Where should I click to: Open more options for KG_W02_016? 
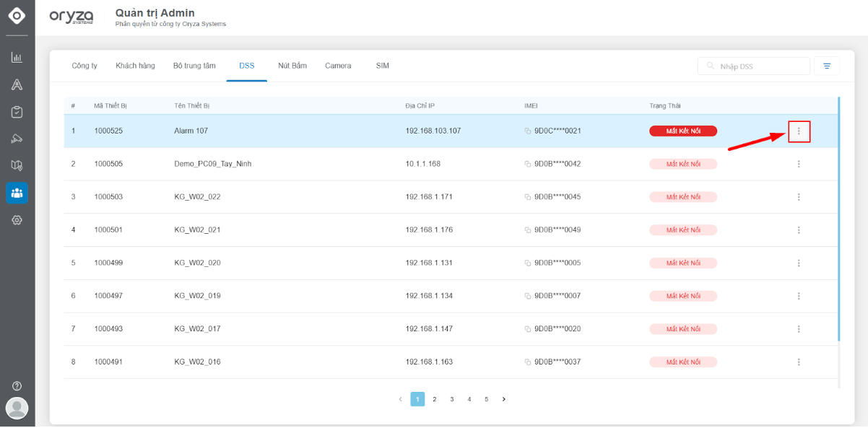799,362
